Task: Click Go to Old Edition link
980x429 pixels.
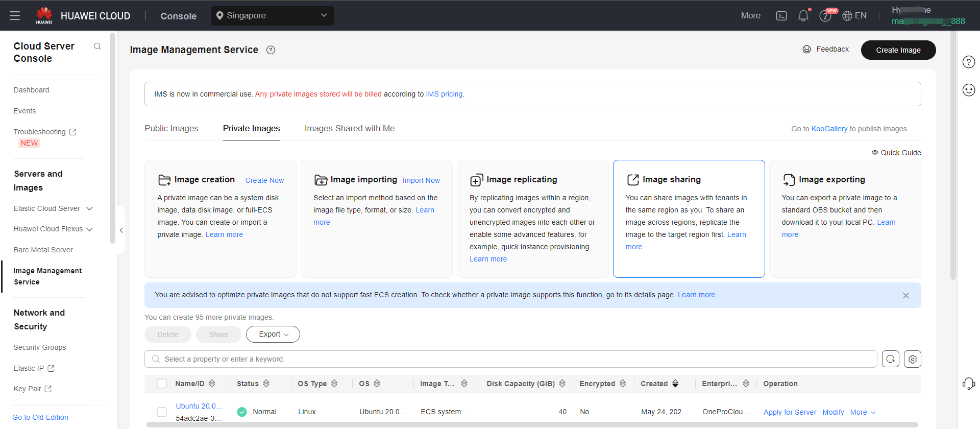Action: pyautogui.click(x=40, y=417)
